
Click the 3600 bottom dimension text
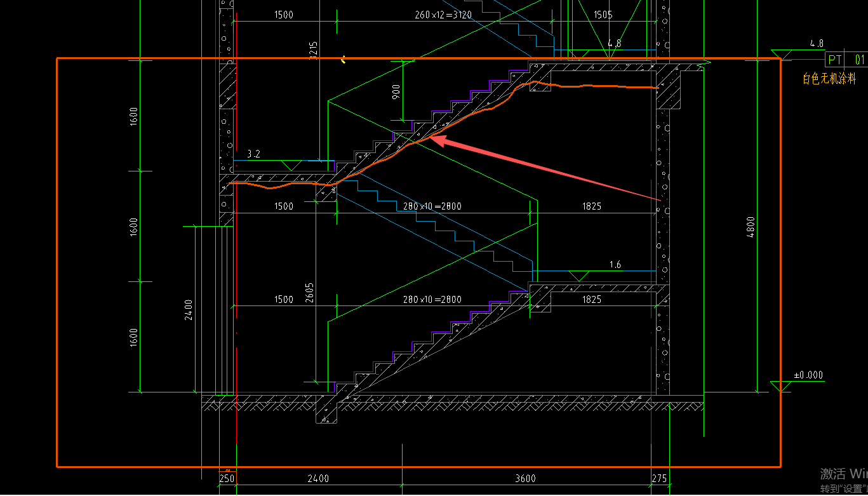click(x=525, y=479)
